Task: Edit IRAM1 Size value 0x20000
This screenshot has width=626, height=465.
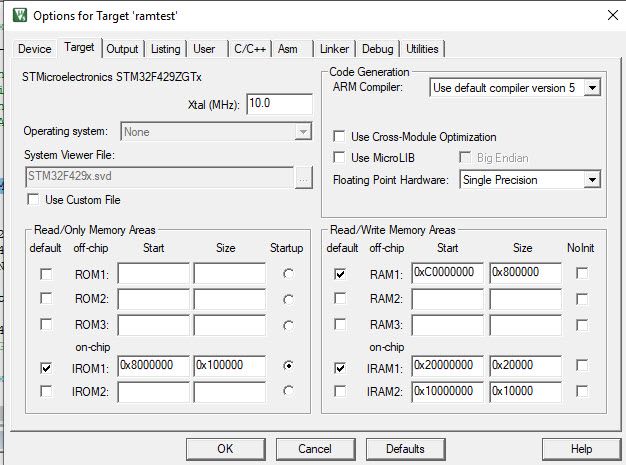Action: click(525, 366)
